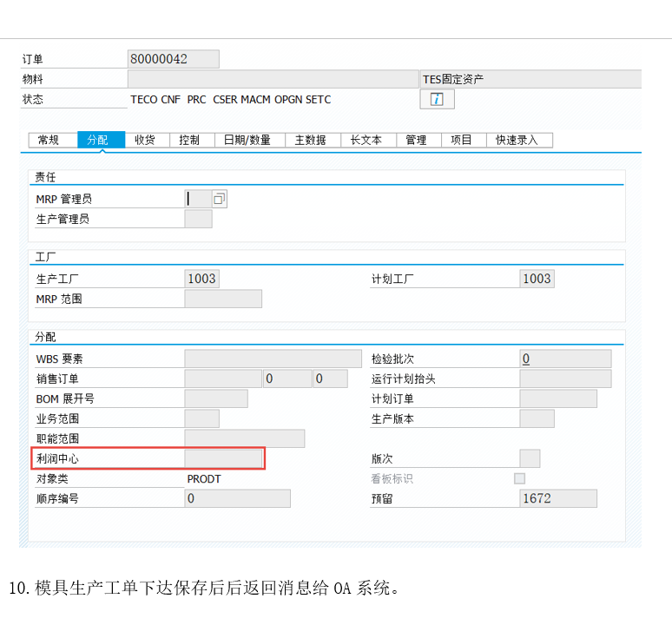Click the TECO status text
Screen dimensions: 672x625
click(144, 99)
